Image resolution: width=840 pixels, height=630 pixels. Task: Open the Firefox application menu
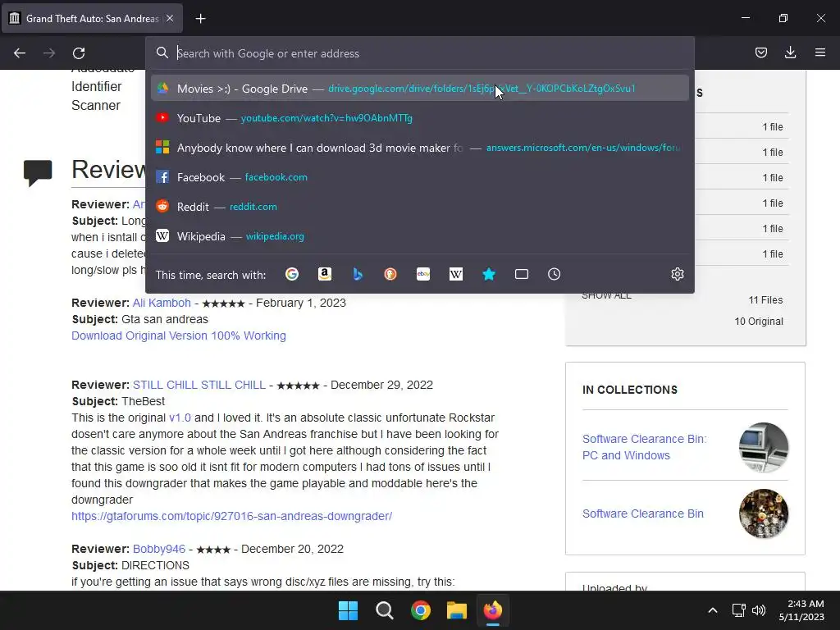click(819, 52)
